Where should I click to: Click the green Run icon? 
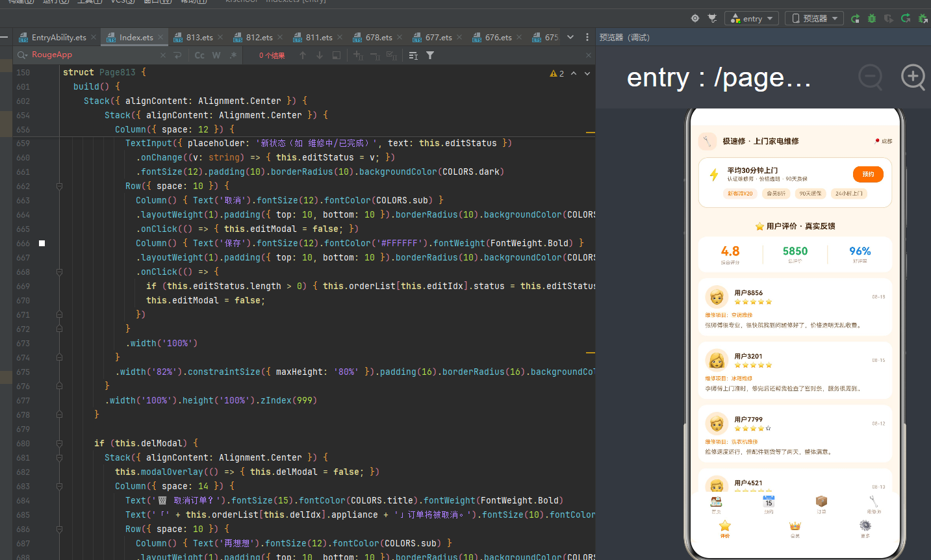[855, 18]
